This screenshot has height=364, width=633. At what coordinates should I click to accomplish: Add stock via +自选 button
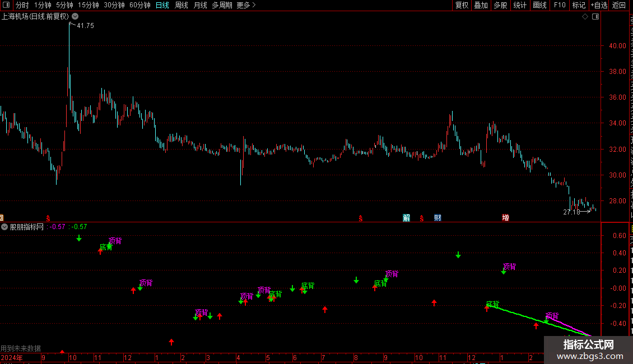599,5
